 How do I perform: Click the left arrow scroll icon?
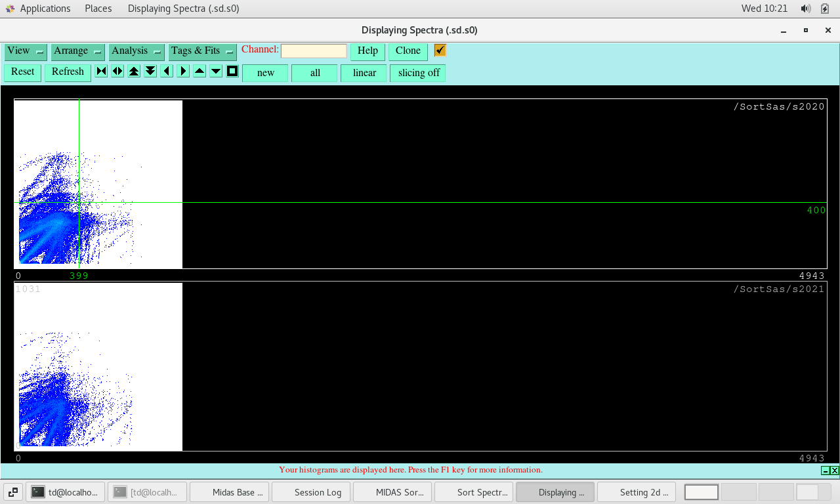[x=167, y=72]
